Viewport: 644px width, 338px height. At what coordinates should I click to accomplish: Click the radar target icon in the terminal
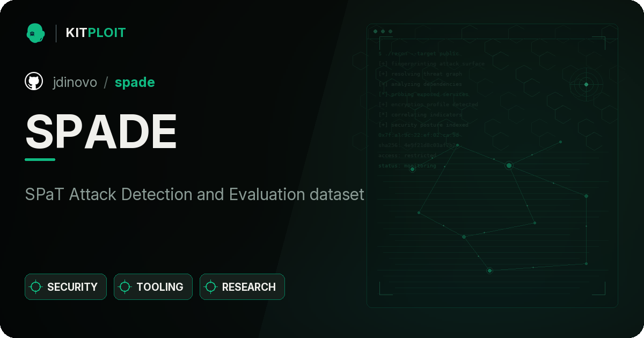coord(586,84)
